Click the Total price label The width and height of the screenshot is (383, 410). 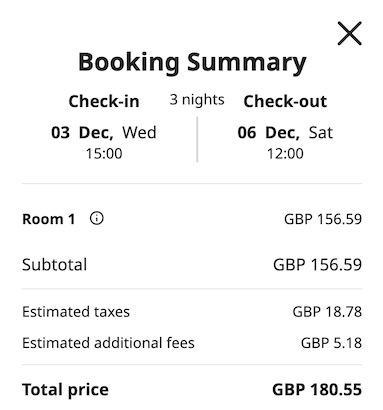tap(65, 390)
